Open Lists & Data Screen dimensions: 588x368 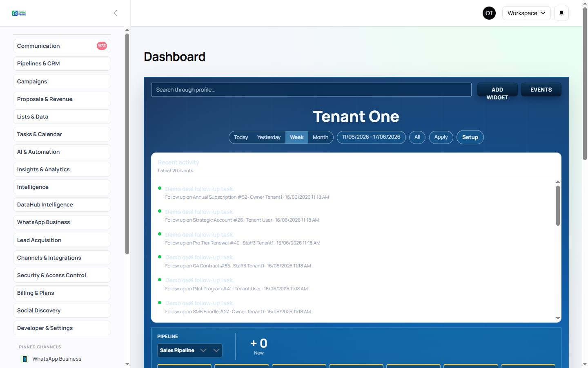click(x=62, y=117)
